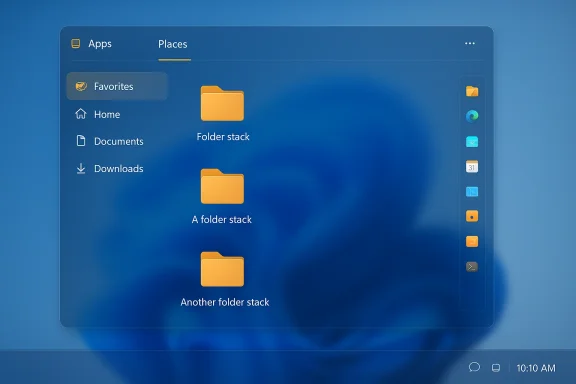Viewport: 576px width, 384px height.
Task: Launch the Terminal prompt icon
Action: pyautogui.click(x=472, y=266)
